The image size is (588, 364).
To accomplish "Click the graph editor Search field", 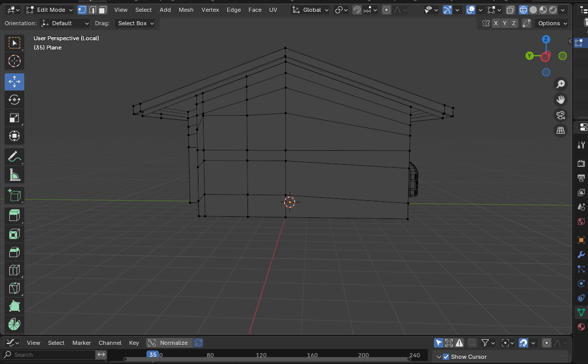I will coord(49,355).
